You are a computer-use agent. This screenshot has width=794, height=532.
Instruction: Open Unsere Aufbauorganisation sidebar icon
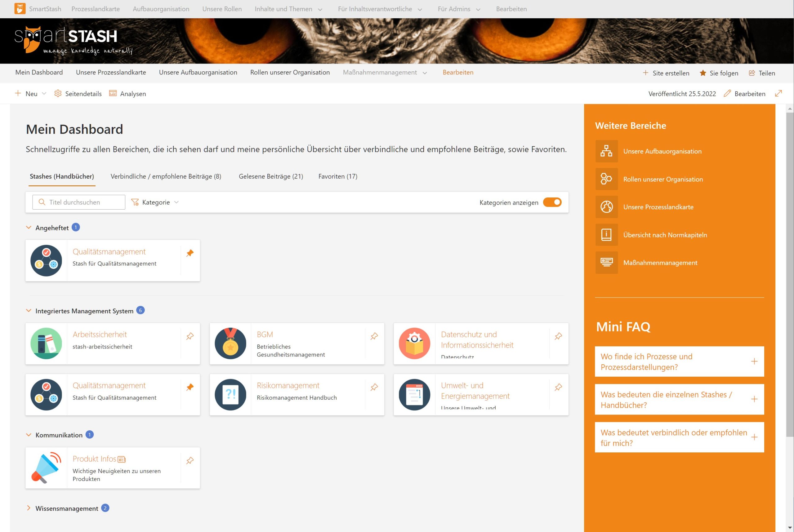(606, 151)
